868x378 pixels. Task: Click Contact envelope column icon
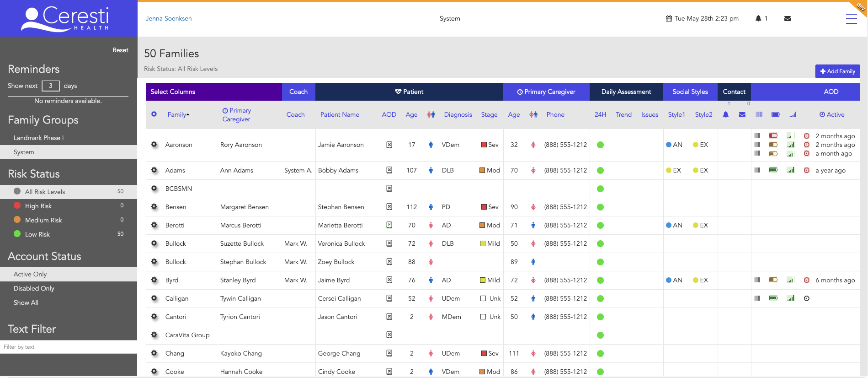click(742, 114)
